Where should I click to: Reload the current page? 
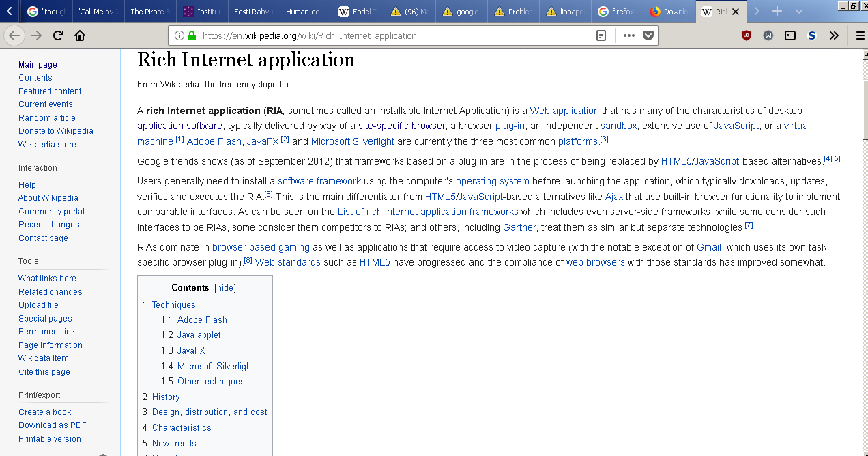coord(58,35)
